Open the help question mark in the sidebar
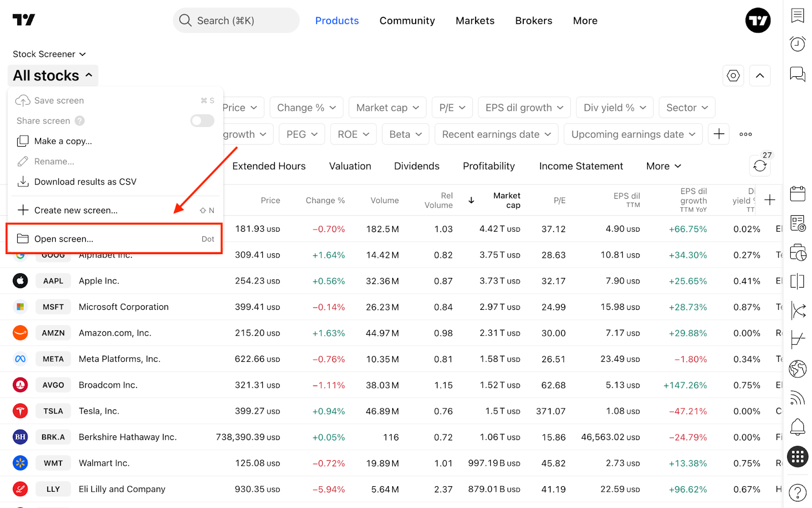Viewport: 812px width, 508px height. [x=797, y=492]
